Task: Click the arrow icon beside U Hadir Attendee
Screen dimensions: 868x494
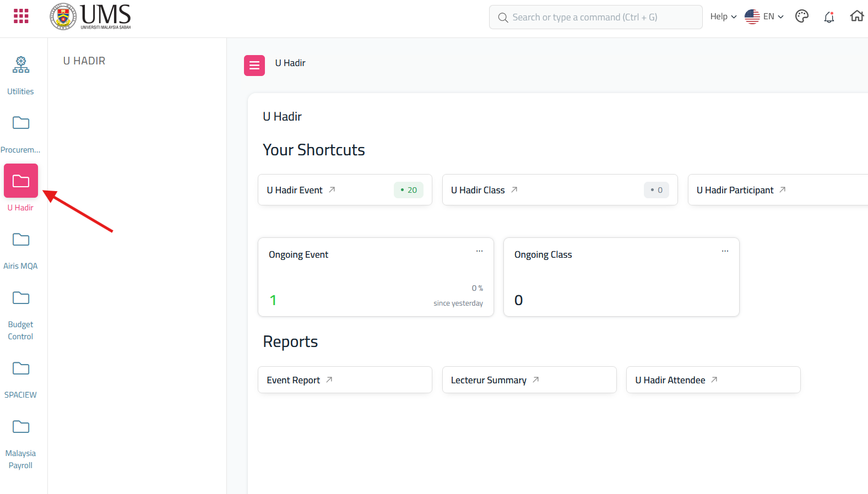Action: point(714,379)
